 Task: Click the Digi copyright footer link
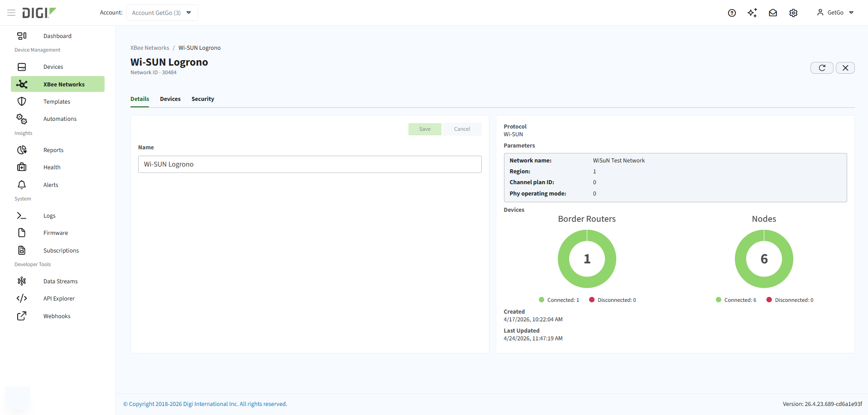pyautogui.click(x=205, y=404)
